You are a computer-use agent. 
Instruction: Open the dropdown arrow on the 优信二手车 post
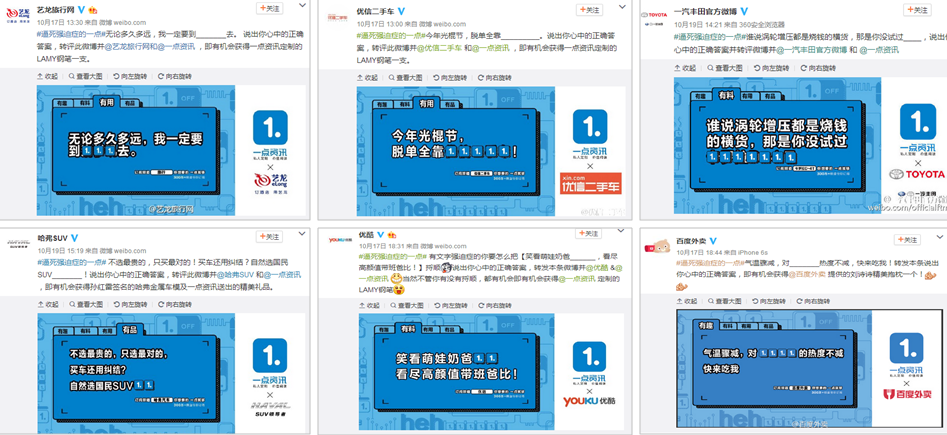click(621, 5)
